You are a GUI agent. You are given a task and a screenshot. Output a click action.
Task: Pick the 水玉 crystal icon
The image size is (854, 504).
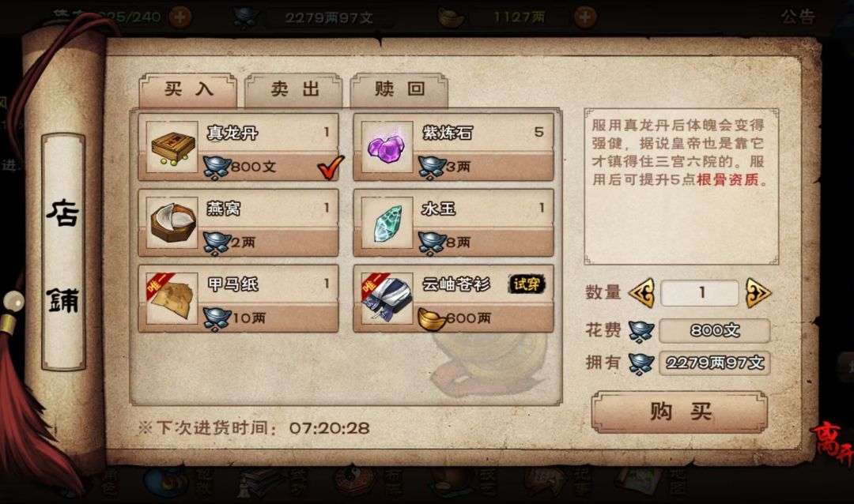(x=387, y=223)
